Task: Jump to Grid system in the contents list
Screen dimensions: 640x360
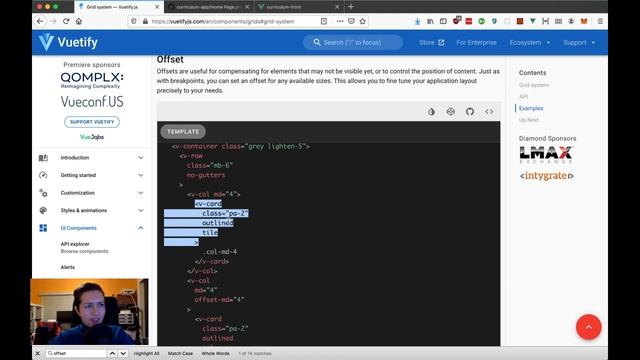Action: point(534,85)
